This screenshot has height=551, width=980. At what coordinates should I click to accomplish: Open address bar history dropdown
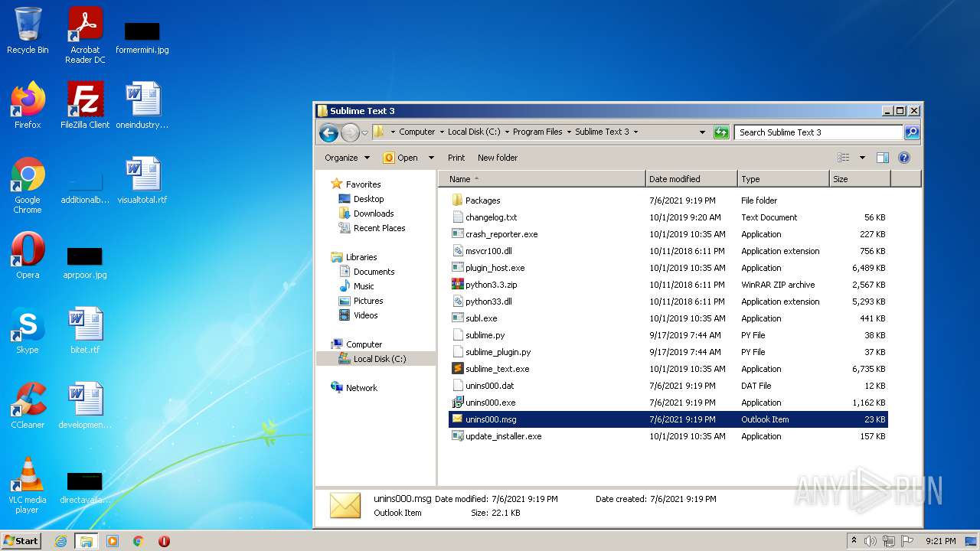(702, 132)
